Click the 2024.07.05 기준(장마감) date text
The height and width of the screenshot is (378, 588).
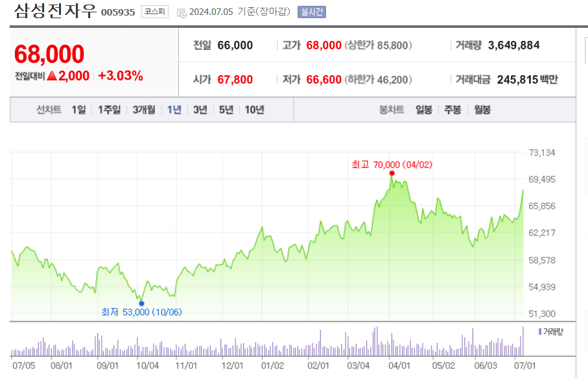[x=240, y=12]
